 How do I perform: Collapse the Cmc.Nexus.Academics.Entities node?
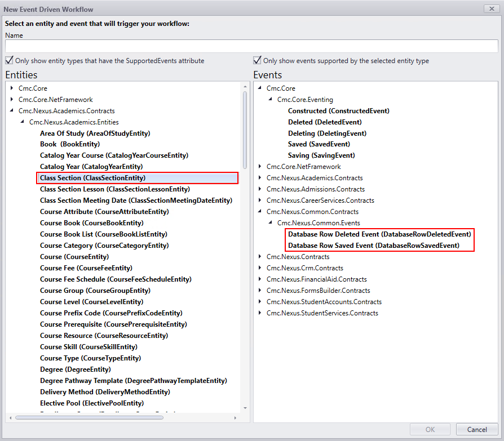[23, 122]
